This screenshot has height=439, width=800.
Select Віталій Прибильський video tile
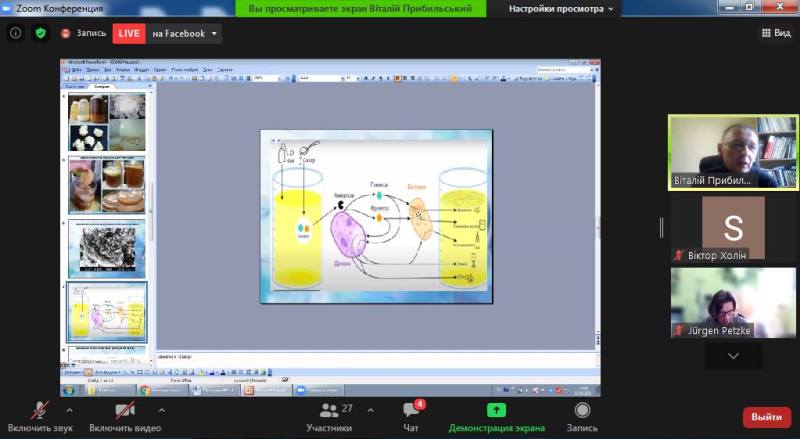(733, 152)
